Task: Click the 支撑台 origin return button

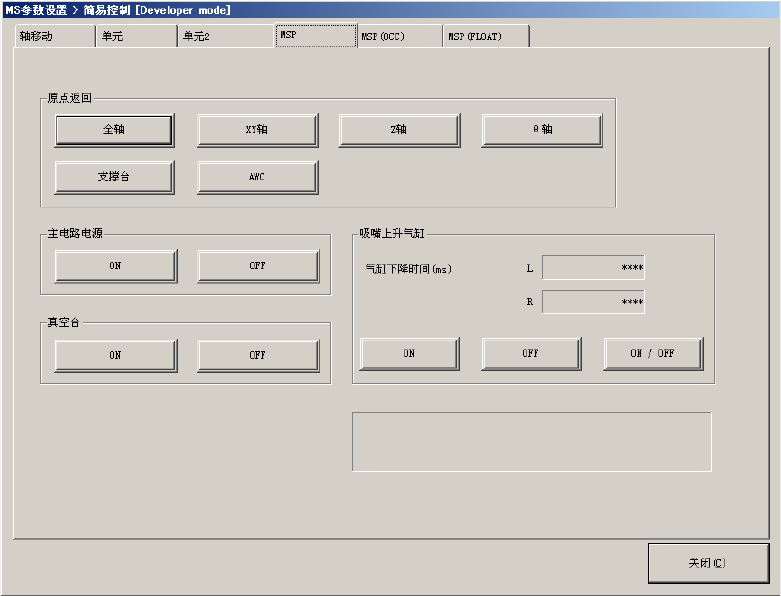Action: [x=114, y=177]
